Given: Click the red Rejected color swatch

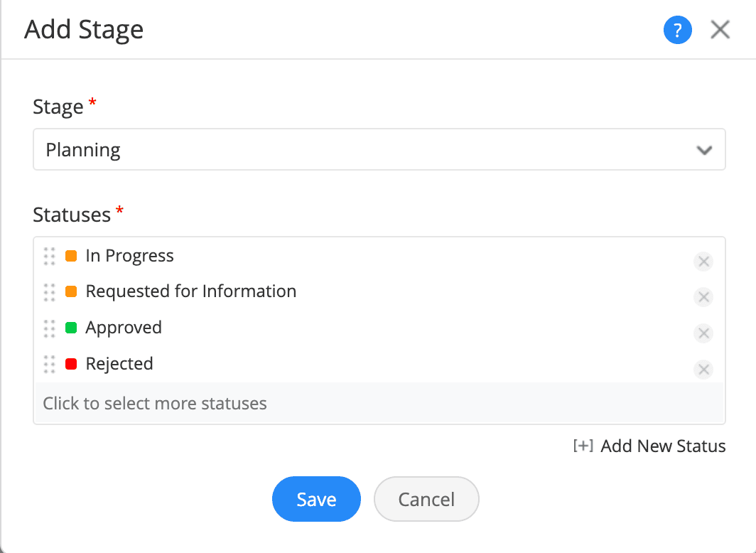Looking at the screenshot, I should tap(71, 364).
